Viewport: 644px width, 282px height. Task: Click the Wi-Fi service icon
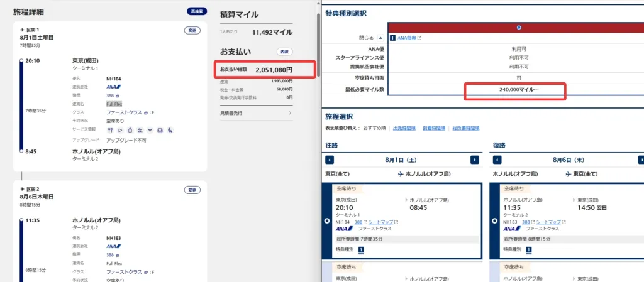pyautogui.click(x=150, y=131)
